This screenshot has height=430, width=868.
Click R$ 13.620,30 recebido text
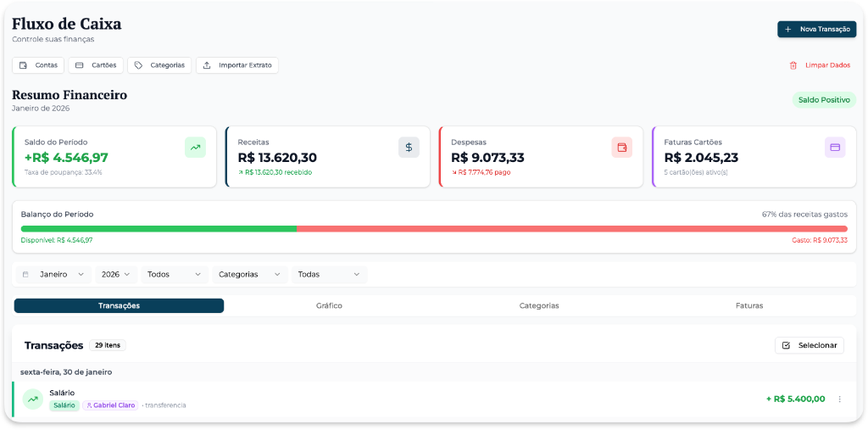278,172
